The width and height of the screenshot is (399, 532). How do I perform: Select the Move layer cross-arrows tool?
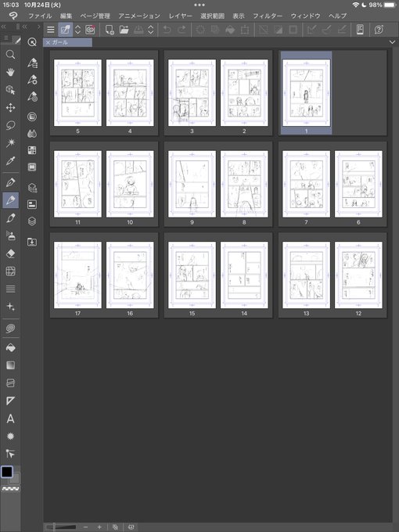point(10,108)
